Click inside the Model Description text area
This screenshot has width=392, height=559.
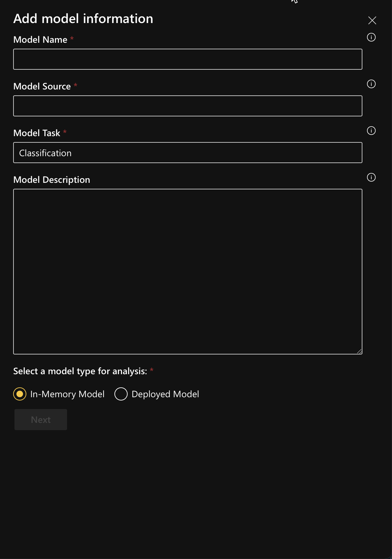tap(187, 271)
